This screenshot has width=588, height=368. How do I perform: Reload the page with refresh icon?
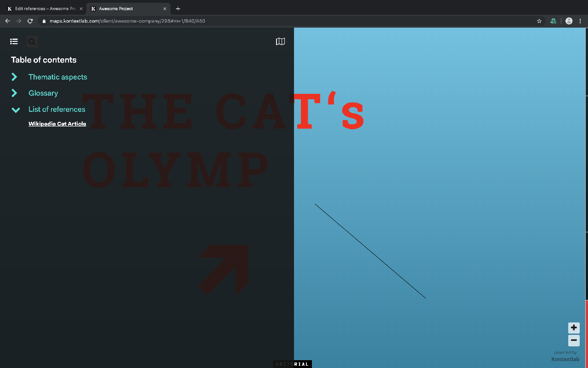click(x=30, y=21)
